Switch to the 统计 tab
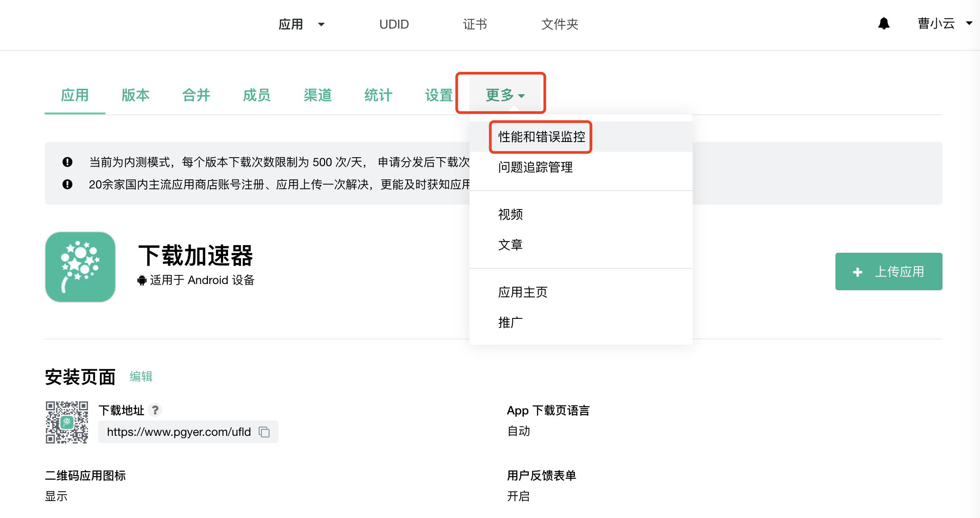This screenshot has width=980, height=518. [x=378, y=95]
